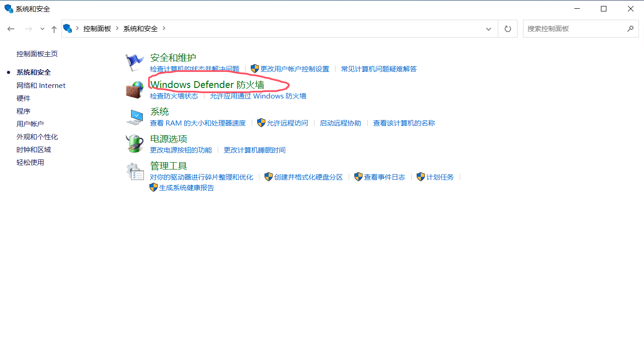Viewport: 644px width, 339px height.
Task: Open 硬件 category in sidebar
Action: [23, 98]
